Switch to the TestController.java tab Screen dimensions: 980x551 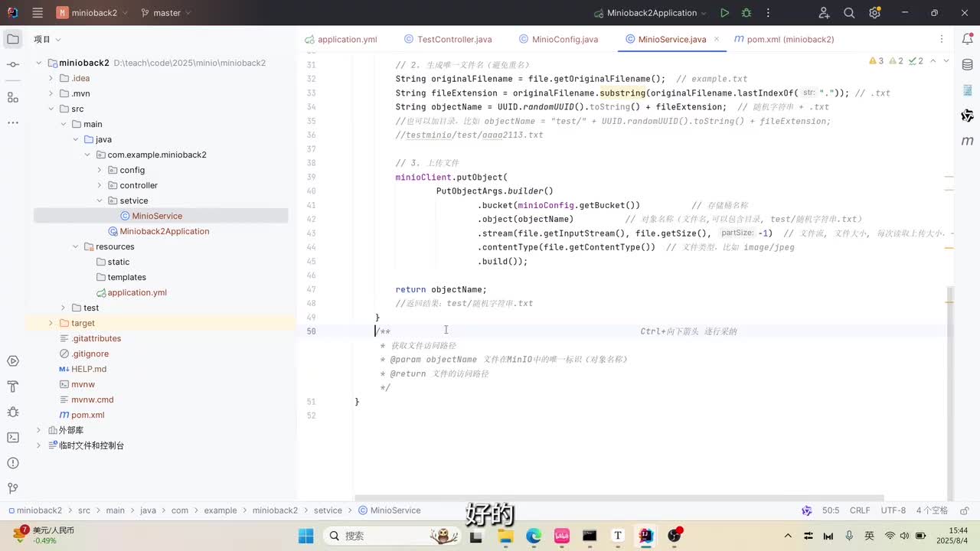[x=447, y=39]
